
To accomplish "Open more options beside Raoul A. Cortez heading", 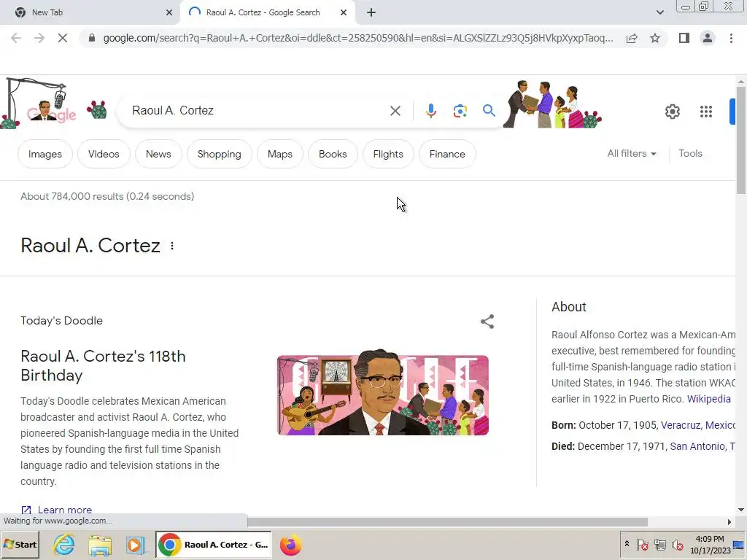I will pyautogui.click(x=172, y=246).
